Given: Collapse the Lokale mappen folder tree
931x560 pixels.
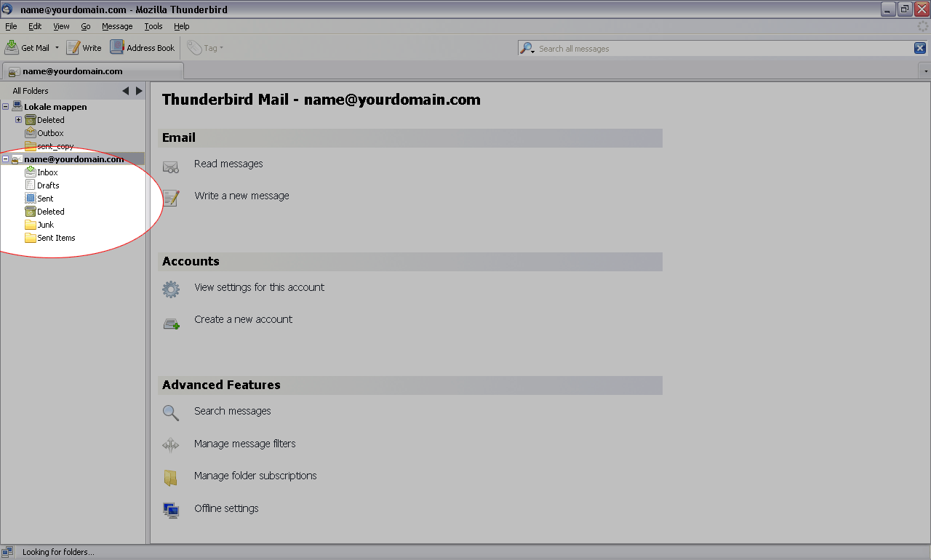Looking at the screenshot, I should (x=6, y=107).
